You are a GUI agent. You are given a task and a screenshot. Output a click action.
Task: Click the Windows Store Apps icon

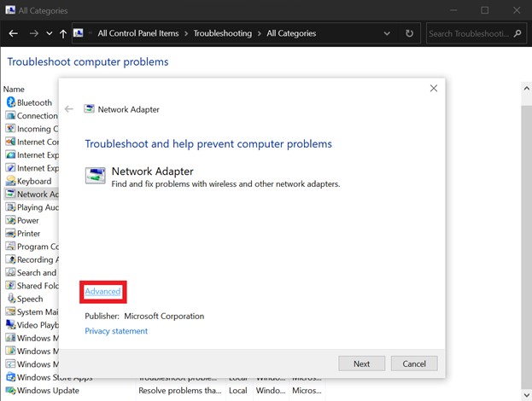11,377
